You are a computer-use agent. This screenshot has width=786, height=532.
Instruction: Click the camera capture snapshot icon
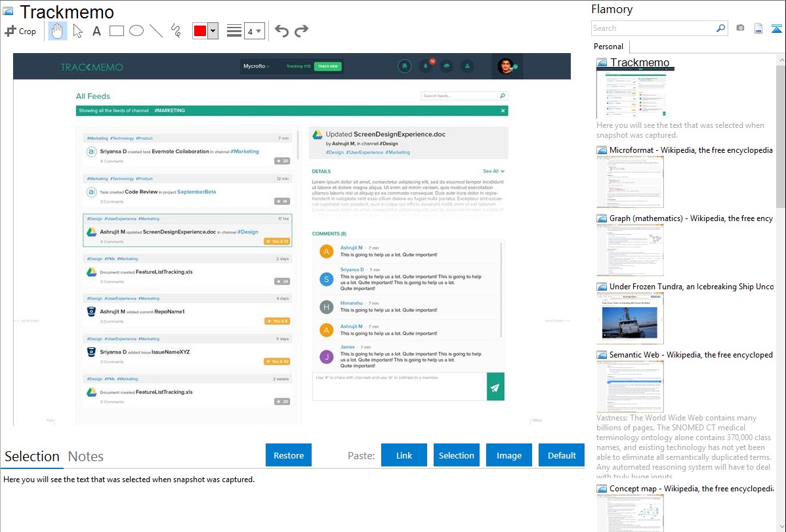point(740,28)
